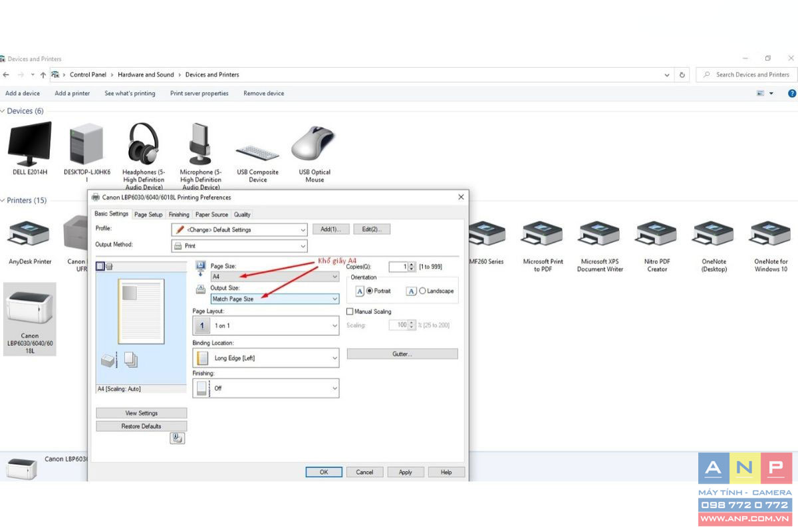The image size is (798, 532).
Task: Select the Microsoft Print to PDF printer
Action: (543, 246)
